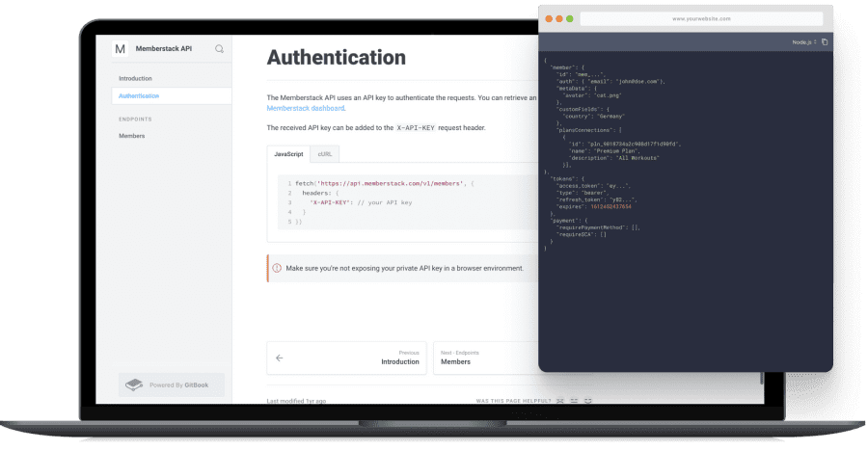
Task: Rate the page with the sad face icon
Action: (560, 401)
